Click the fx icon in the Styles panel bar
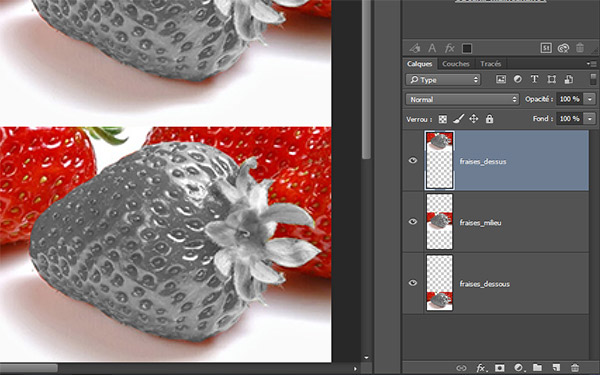 pos(450,48)
